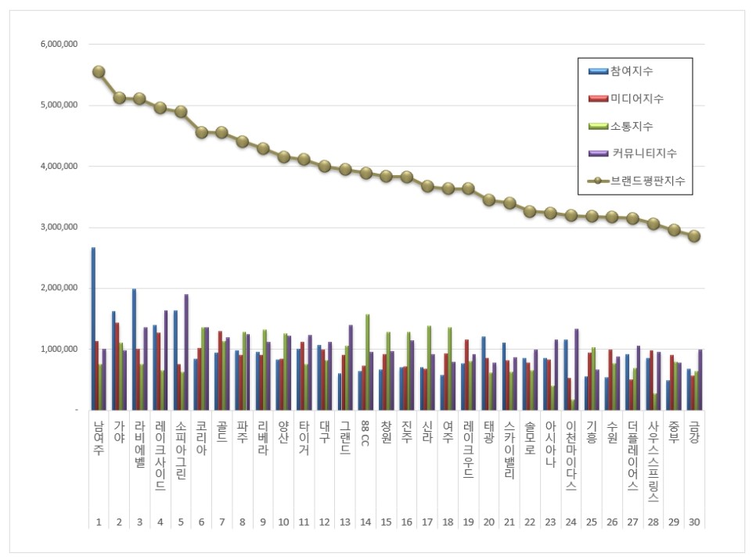Click the blue 라비에벨 participation bar
This screenshot has height=560, width=756.
[x=135, y=350]
